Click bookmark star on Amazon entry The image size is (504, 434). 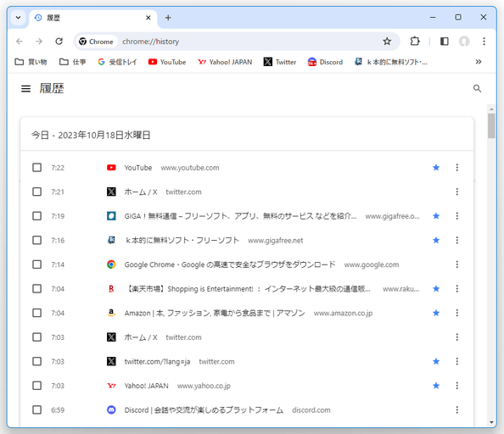pyautogui.click(x=436, y=313)
